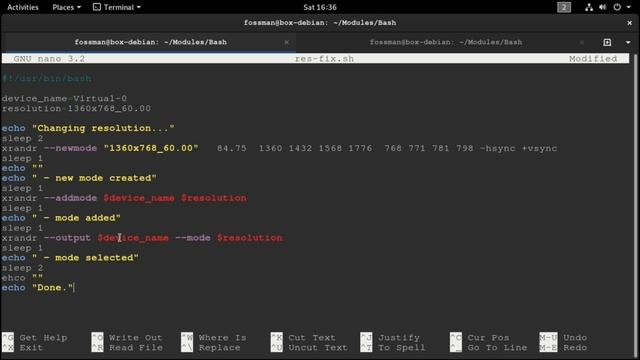Image resolution: width=640 pixels, height=360 pixels.
Task: Click the To Spell shortcut
Action: tap(393, 348)
